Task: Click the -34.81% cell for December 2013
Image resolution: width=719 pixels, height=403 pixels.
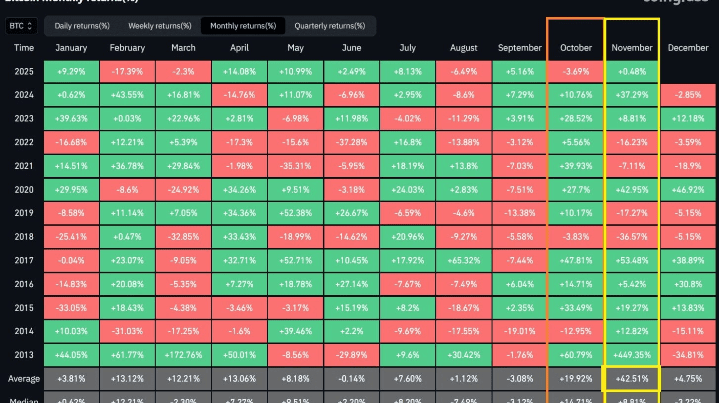Action: [688, 355]
